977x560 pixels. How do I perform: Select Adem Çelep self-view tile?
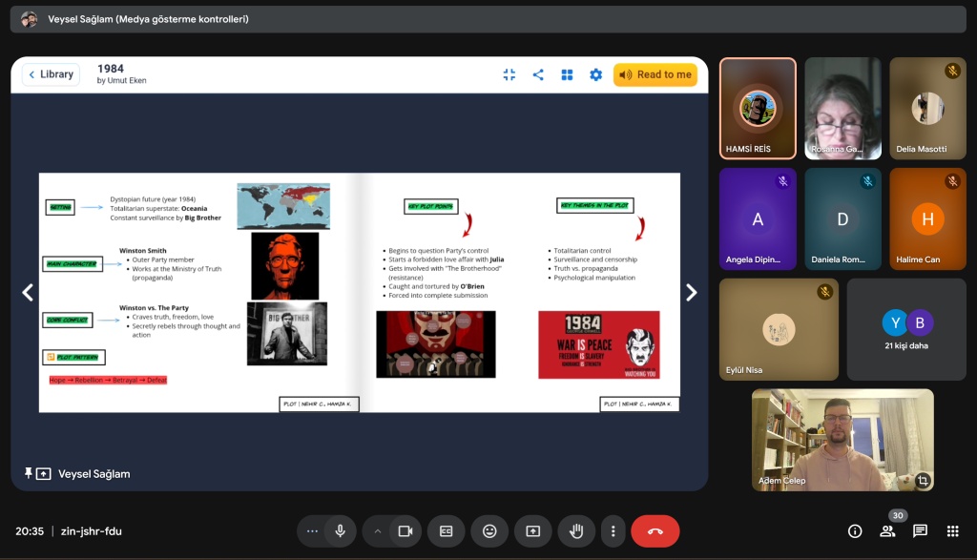point(842,440)
